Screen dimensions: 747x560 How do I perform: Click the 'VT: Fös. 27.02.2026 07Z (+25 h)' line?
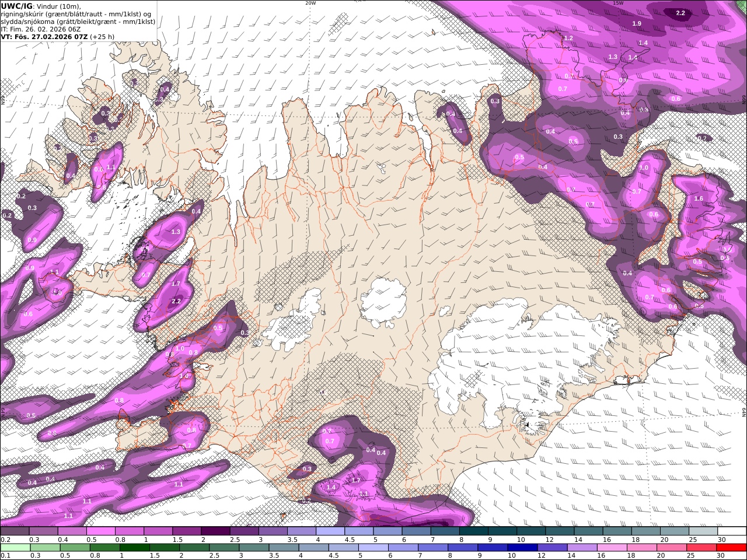pyautogui.click(x=58, y=37)
